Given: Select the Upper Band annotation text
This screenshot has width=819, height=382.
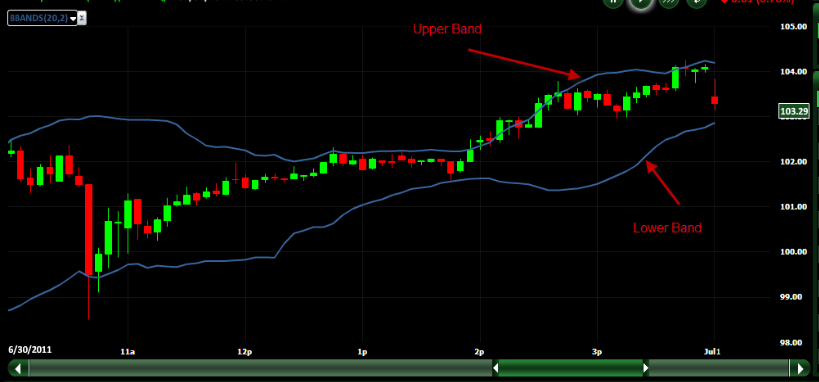Looking at the screenshot, I should [x=447, y=29].
